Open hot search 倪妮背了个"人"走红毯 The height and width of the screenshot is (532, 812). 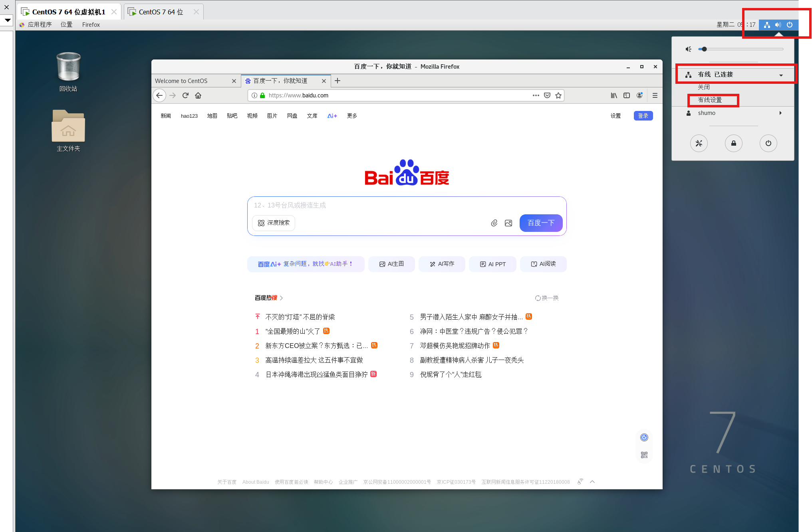click(x=451, y=374)
